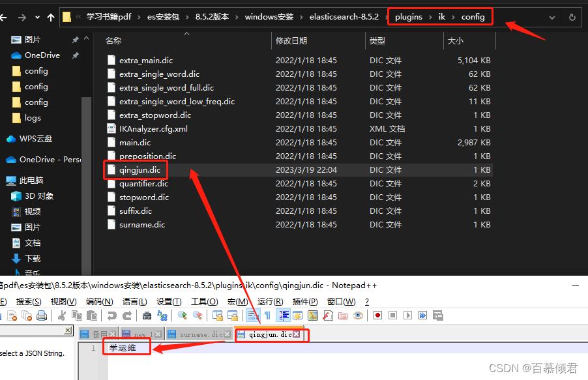This screenshot has height=380, width=588.
Task: Toggle show all characters pilcrow icon
Action: [267, 316]
